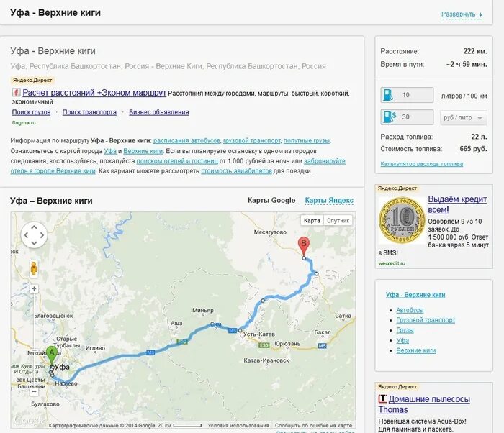The width and height of the screenshot is (504, 433).
Task: Click the ~2 ч 59 мин. travel time
Action: (x=467, y=64)
